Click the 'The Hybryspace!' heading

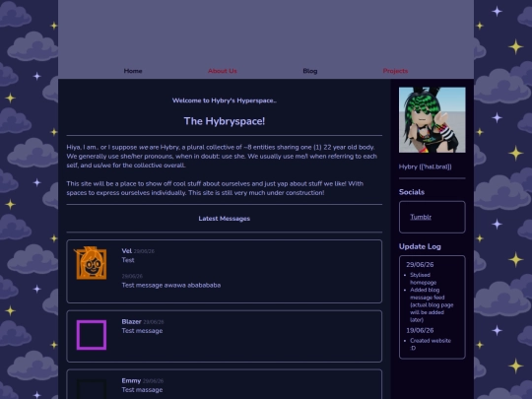point(225,121)
